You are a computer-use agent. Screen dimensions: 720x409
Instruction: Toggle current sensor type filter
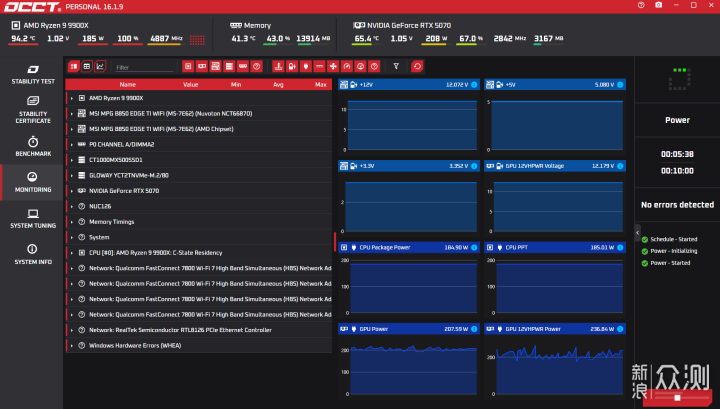(x=319, y=67)
